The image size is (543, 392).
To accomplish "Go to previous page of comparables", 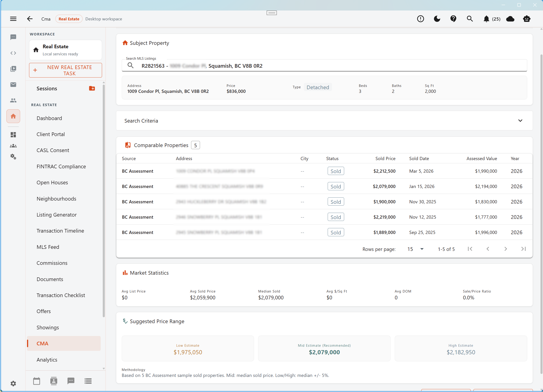I will pyautogui.click(x=488, y=249).
